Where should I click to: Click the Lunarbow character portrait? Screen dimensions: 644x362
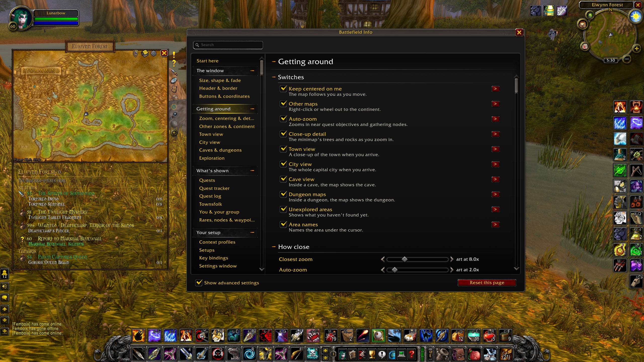click(x=21, y=19)
